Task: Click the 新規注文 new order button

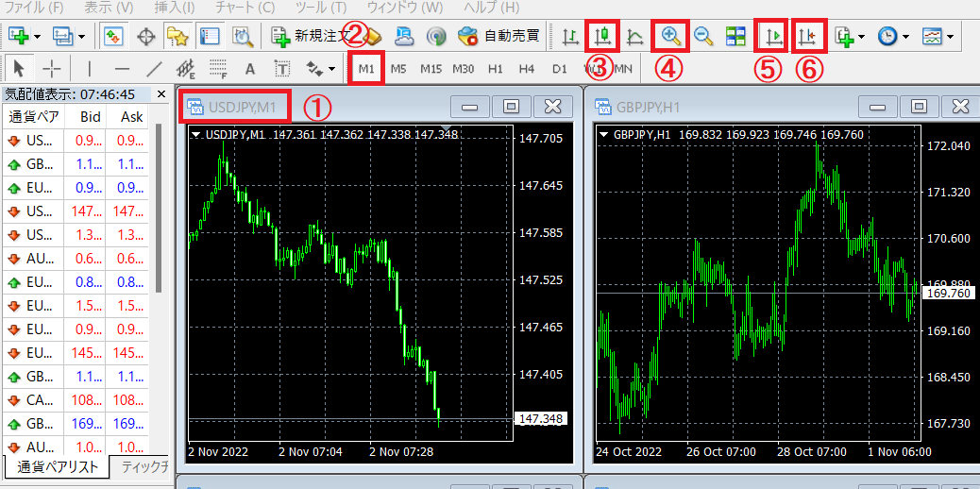Action: pyautogui.click(x=312, y=37)
